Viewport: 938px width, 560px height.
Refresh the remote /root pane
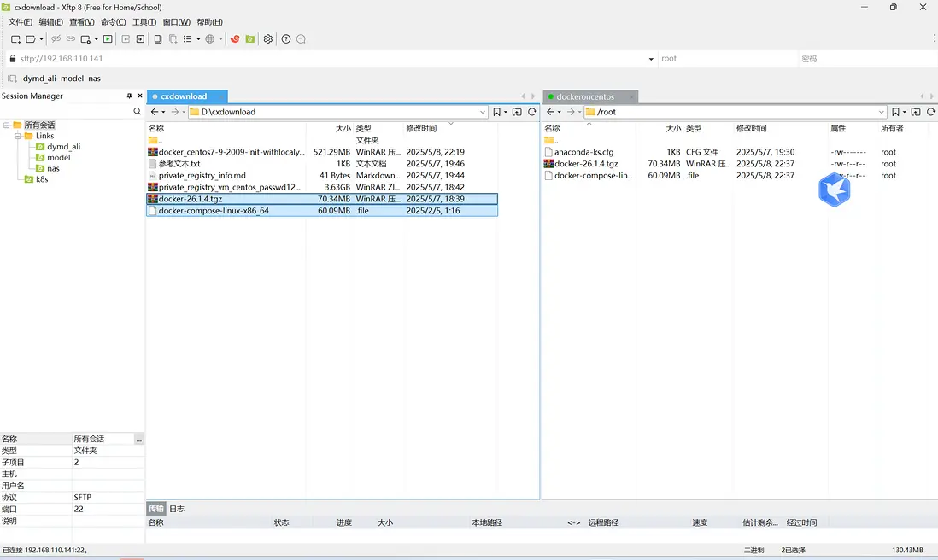[930, 112]
